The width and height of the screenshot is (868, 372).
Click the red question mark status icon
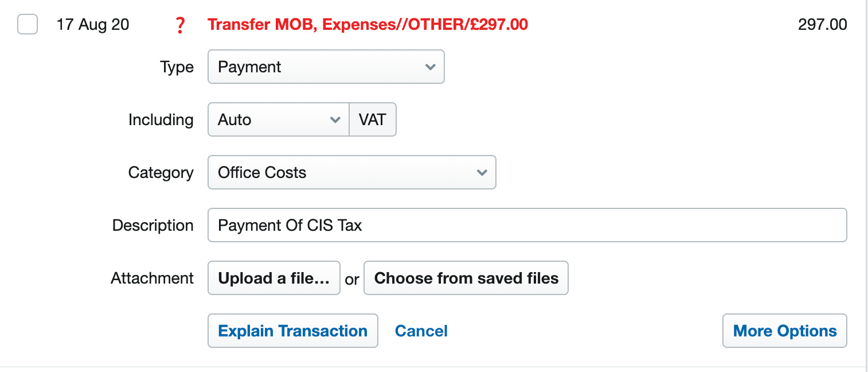(x=180, y=25)
